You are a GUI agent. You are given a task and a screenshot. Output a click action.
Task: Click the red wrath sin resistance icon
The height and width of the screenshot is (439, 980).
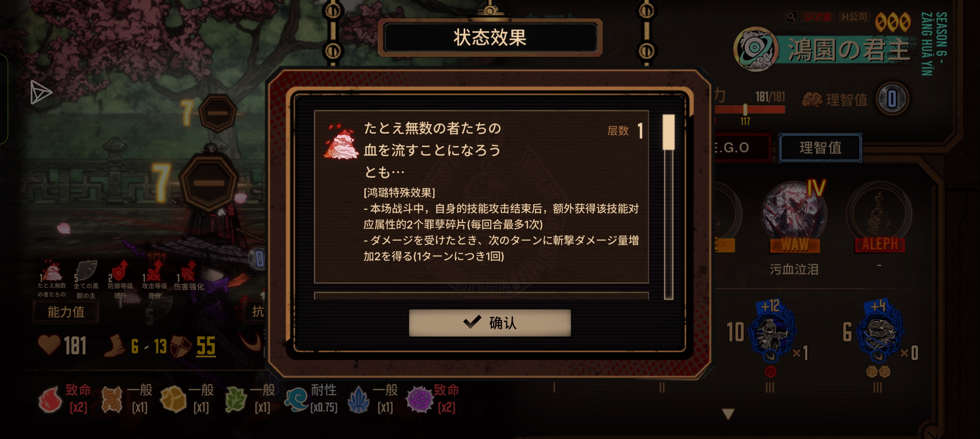click(x=50, y=400)
